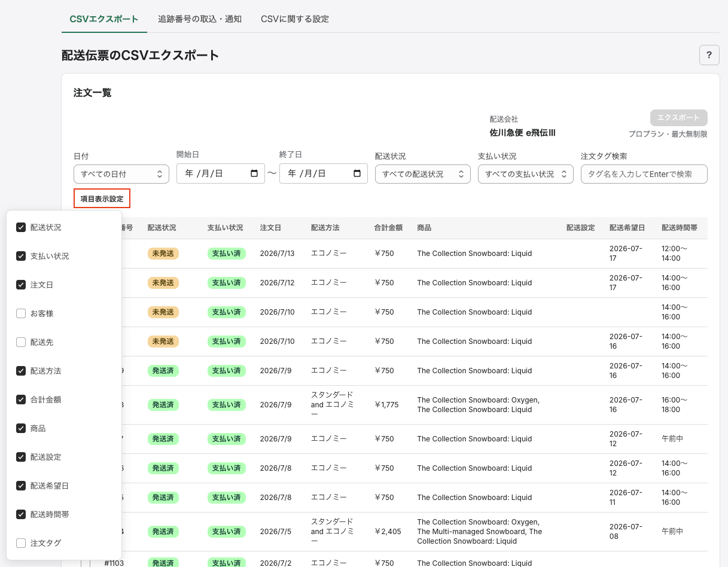The height and width of the screenshot is (567, 728).
Task: Switch to the CSVエクスポート tab
Action: click(x=104, y=19)
